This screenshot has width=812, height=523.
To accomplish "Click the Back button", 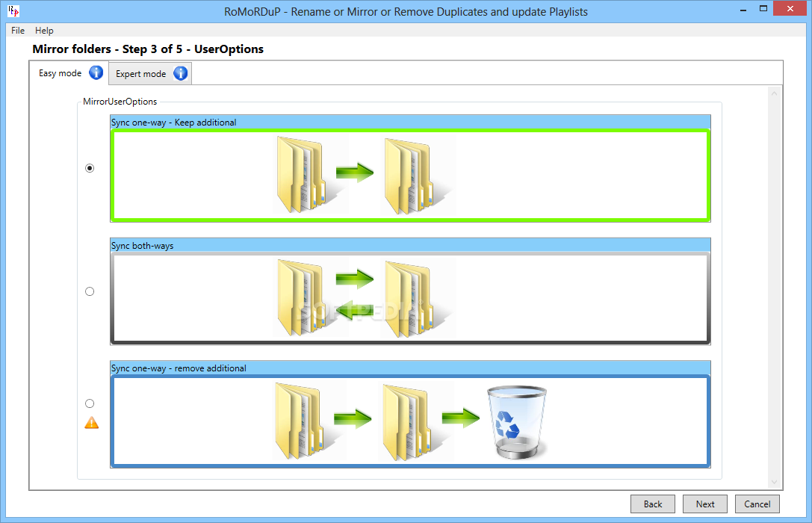I will pos(652,504).
